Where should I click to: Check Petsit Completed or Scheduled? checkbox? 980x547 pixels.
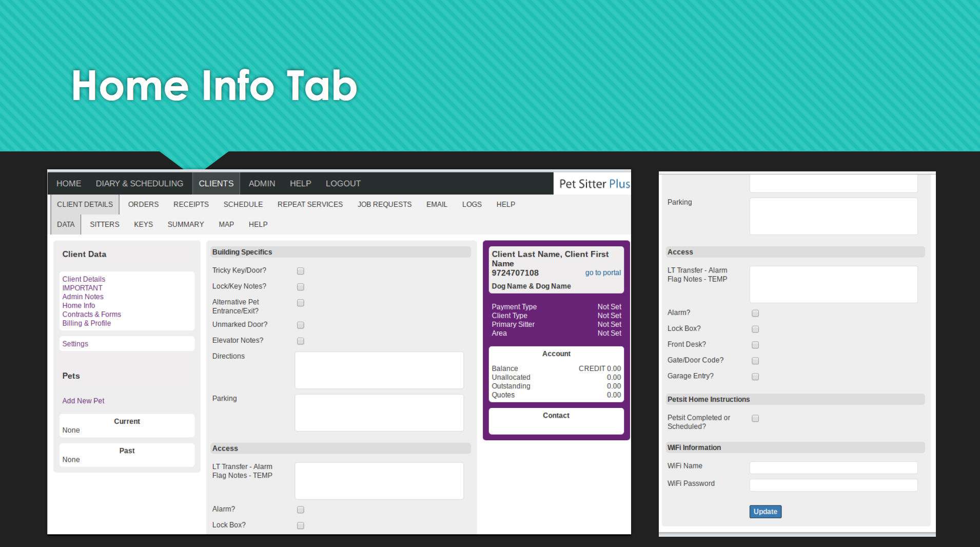click(755, 418)
